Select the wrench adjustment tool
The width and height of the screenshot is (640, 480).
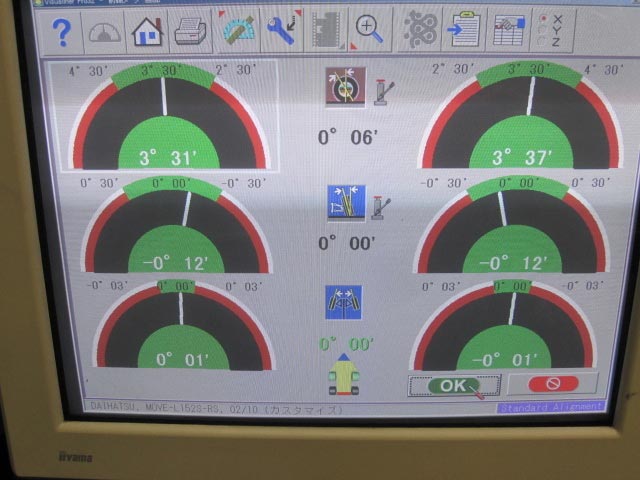tap(281, 31)
